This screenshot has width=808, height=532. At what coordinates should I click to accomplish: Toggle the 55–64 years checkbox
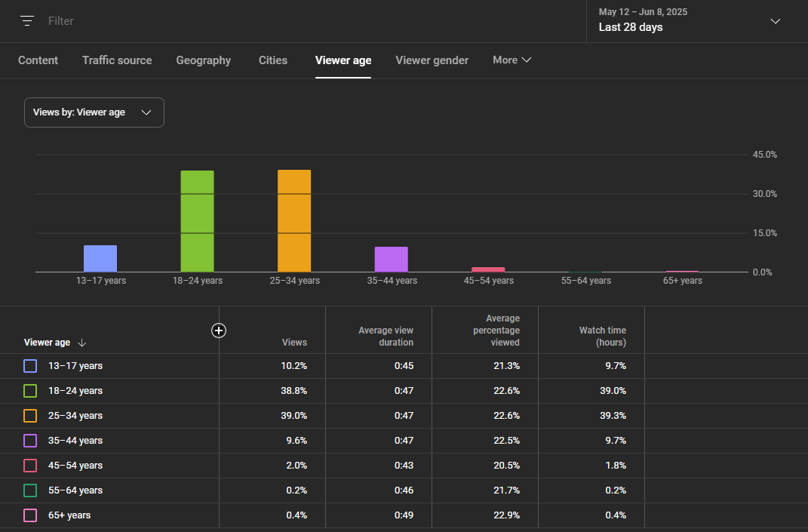(30, 490)
